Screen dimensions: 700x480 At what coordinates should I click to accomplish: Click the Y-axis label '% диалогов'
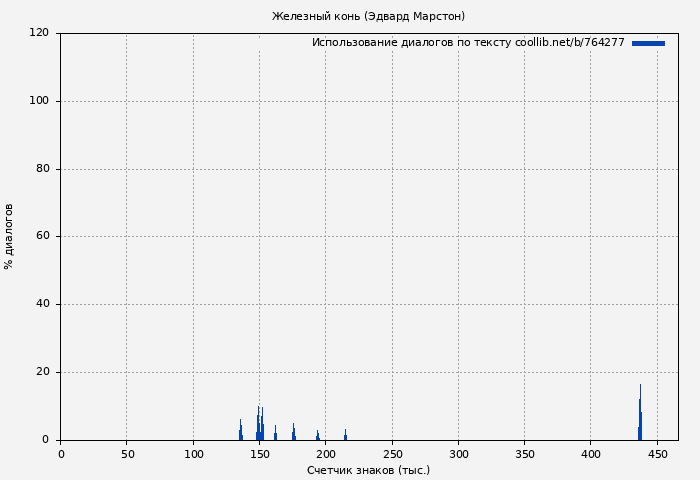point(9,236)
